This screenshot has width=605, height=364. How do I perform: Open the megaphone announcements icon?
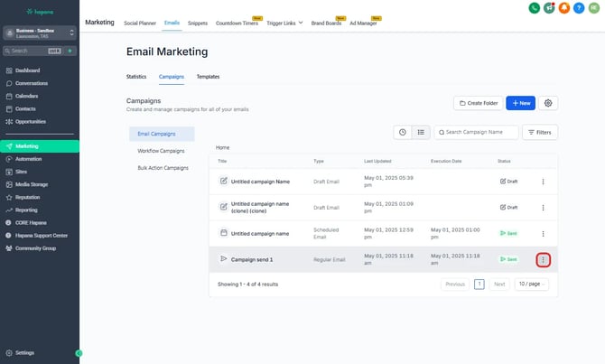pyautogui.click(x=549, y=8)
